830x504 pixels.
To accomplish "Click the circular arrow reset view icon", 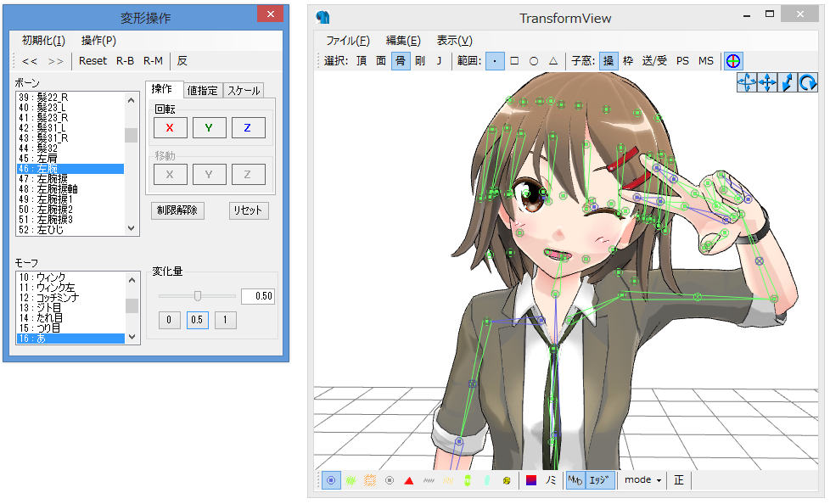I will coord(807,81).
